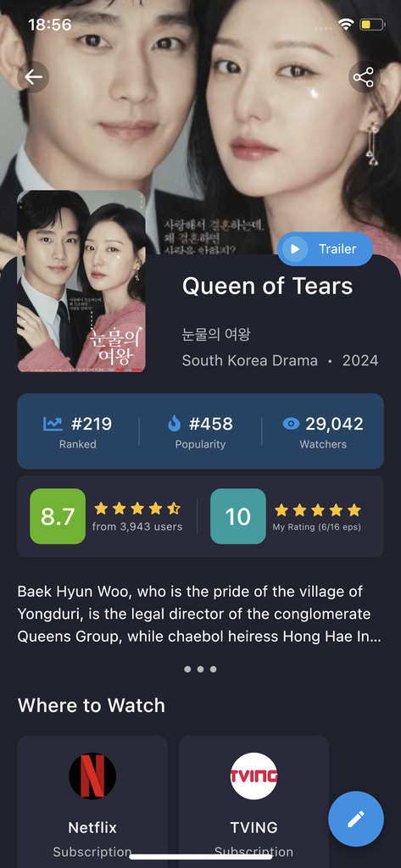Open the TVING logo icon

253,776
